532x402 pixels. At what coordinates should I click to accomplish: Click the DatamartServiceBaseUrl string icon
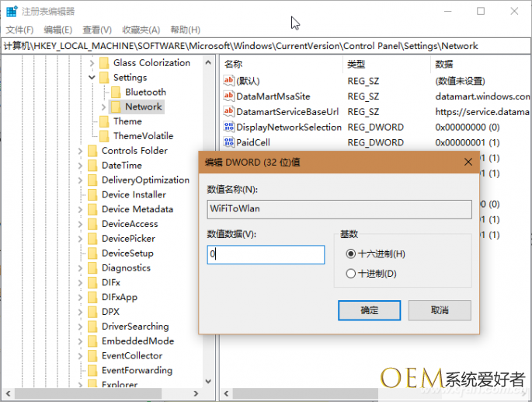(x=229, y=112)
